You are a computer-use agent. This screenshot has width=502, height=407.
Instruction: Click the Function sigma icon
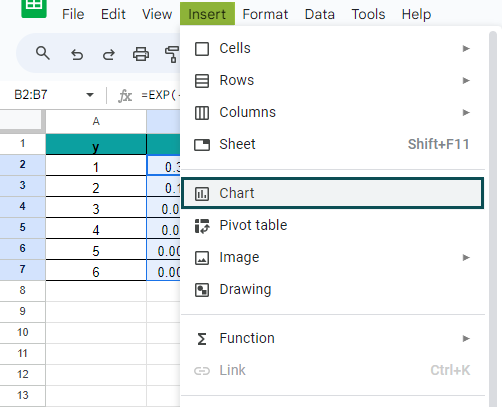[202, 339]
